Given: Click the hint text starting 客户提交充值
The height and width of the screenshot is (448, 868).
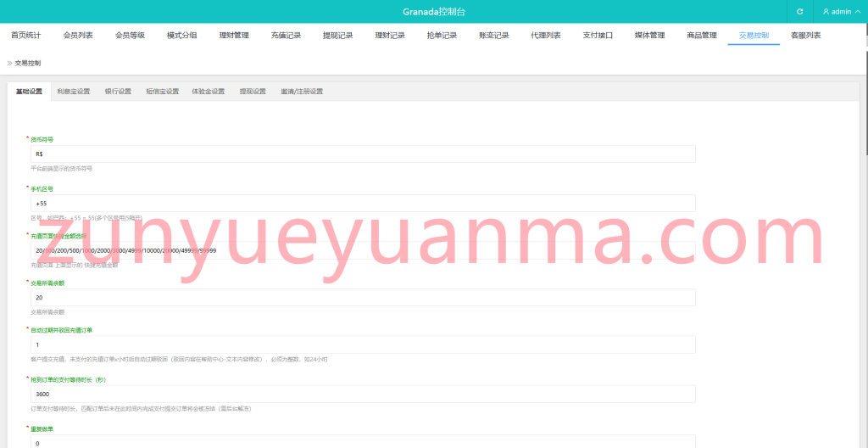Looking at the screenshot, I should click(180, 359).
